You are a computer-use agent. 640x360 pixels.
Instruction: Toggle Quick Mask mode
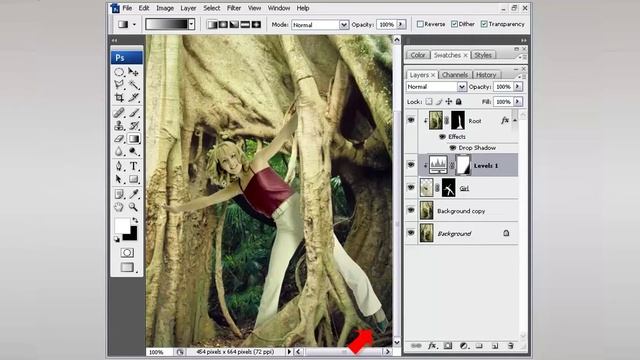pyautogui.click(x=127, y=253)
